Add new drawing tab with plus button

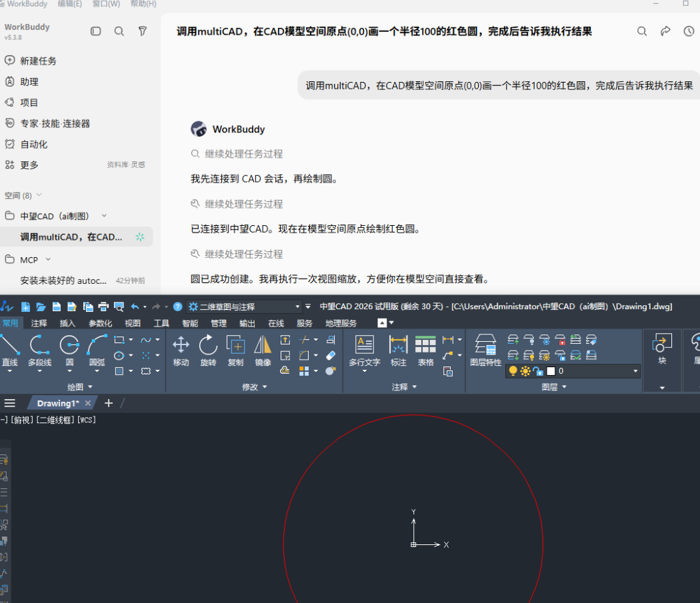109,403
